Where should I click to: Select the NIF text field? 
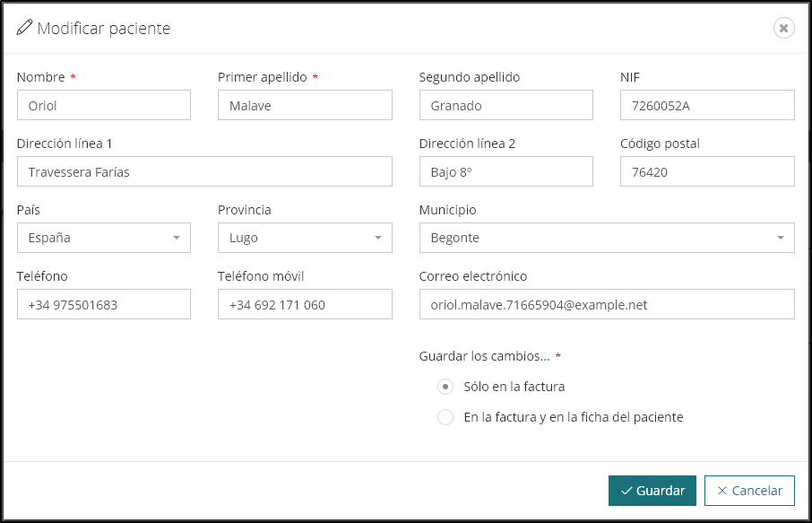click(x=706, y=105)
